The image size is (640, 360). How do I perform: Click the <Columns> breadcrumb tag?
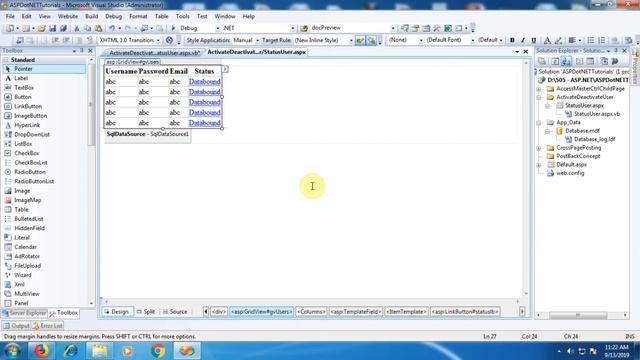311,311
